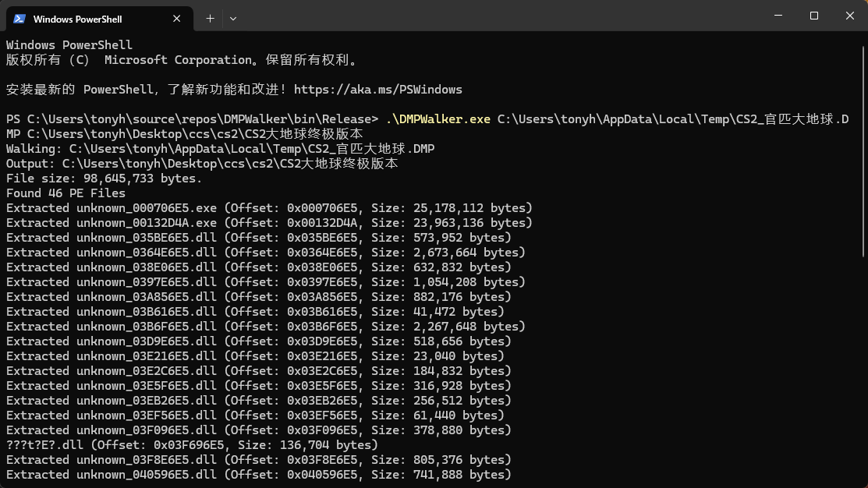Click the unknown_000706E5.exe extracted line
868x488 pixels.
269,208
